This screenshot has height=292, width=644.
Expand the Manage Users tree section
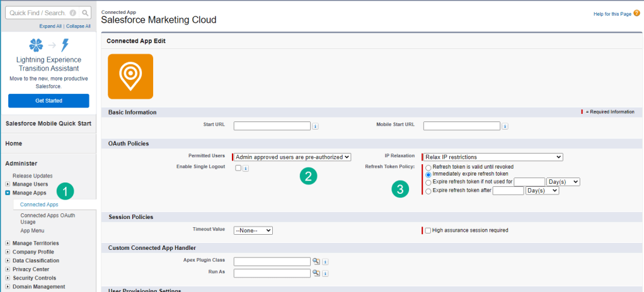[x=8, y=184]
